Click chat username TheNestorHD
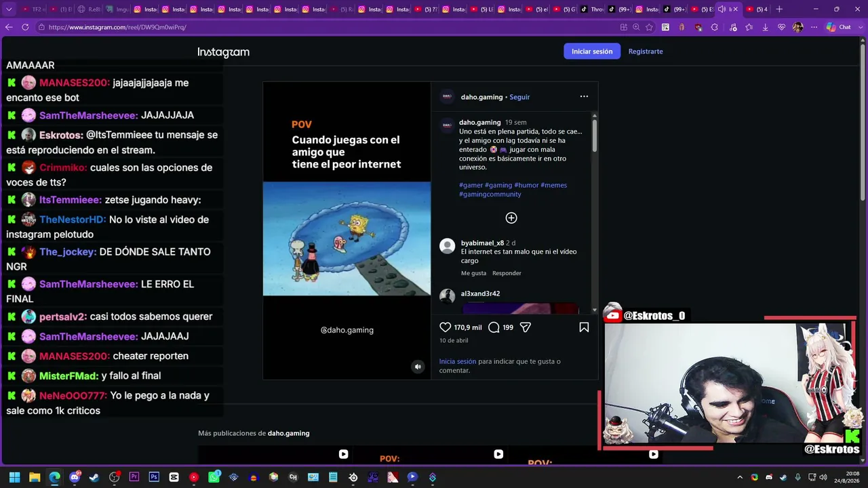This screenshot has width=868, height=488. coord(73,220)
